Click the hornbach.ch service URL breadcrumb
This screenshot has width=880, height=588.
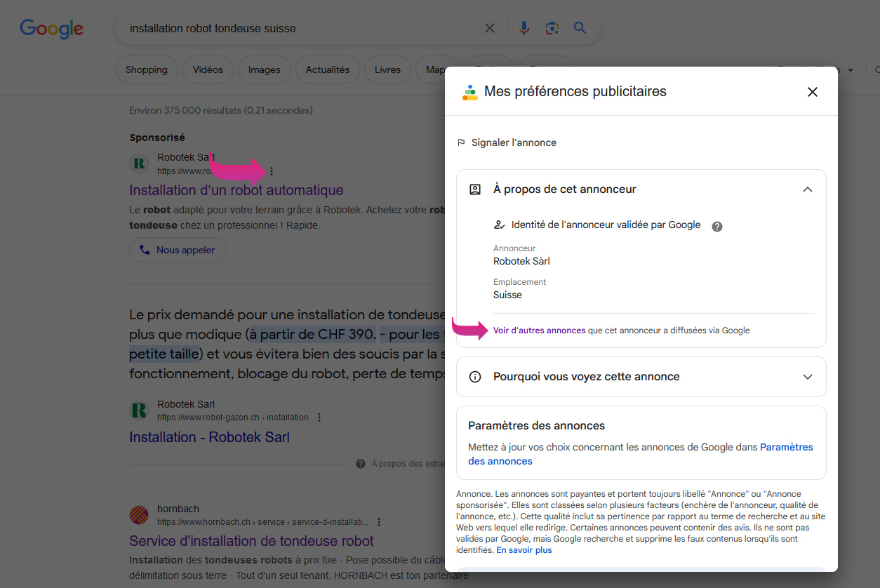(264, 522)
